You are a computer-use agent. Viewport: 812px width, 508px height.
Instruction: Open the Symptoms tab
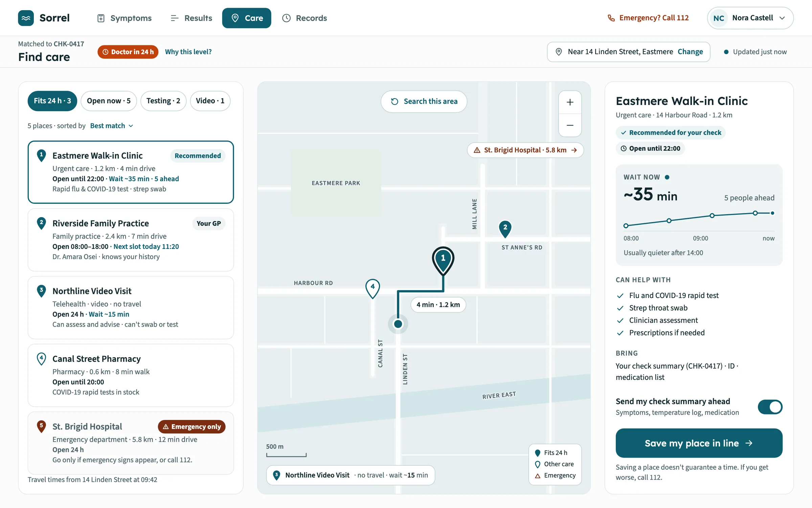click(124, 18)
